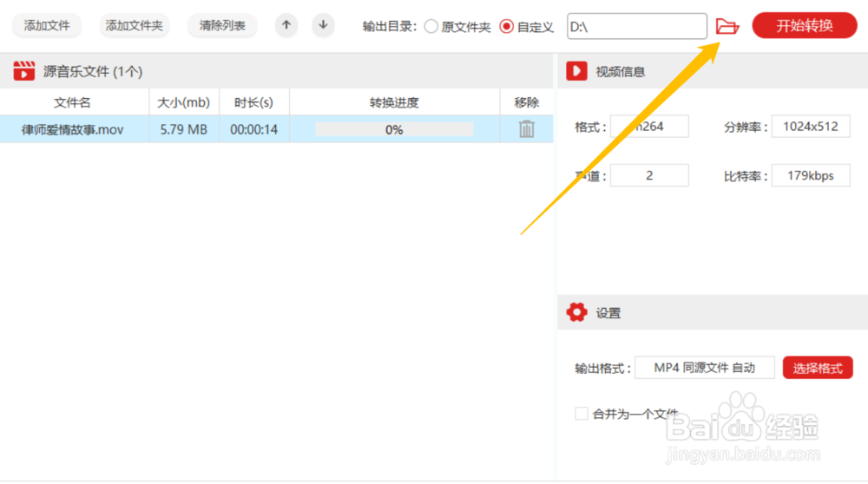The image size is (868, 484).
Task: Click the 设置 panel heading
Action: click(608, 313)
